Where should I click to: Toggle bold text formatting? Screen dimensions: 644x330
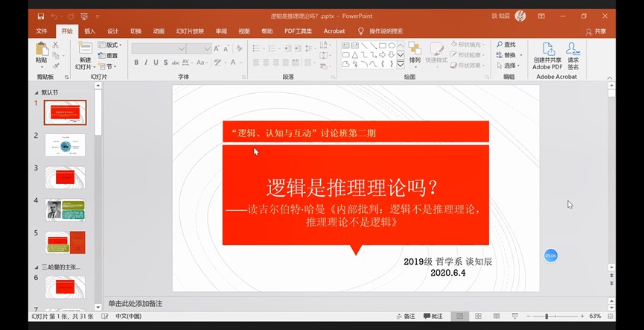[x=136, y=63]
